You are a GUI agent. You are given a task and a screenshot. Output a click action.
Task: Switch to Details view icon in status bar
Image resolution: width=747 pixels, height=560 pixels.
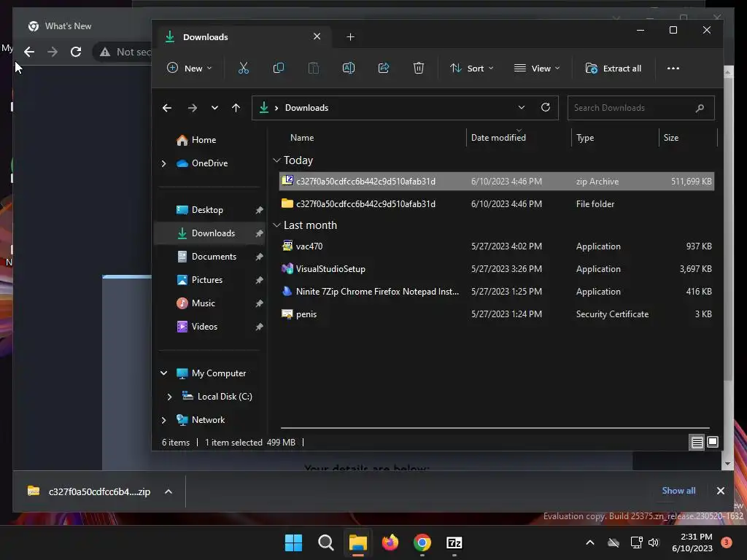tap(697, 443)
